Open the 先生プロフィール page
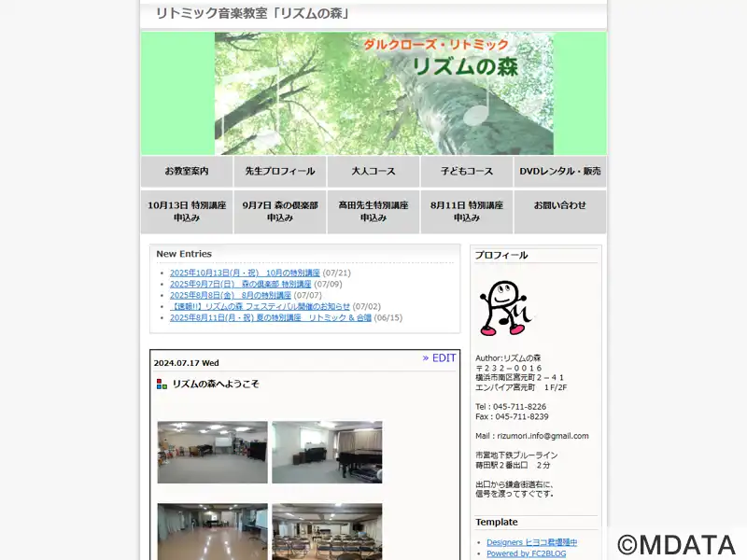 click(280, 172)
